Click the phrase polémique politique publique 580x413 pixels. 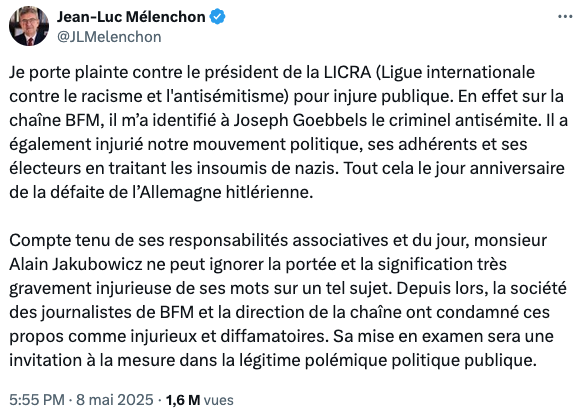(x=420, y=360)
